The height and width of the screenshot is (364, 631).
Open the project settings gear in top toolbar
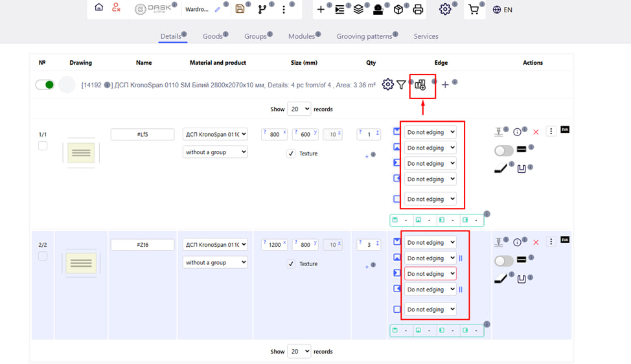point(444,9)
